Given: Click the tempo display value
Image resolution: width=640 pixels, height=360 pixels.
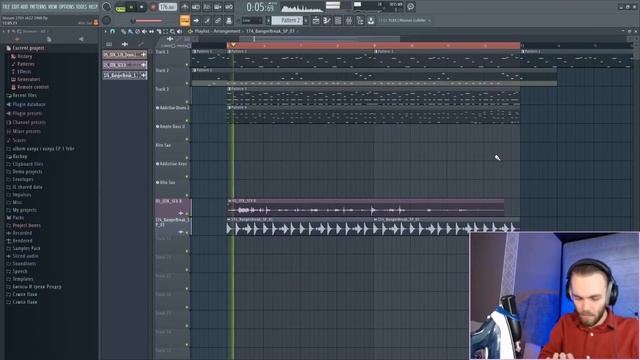Looking at the screenshot, I should pyautogui.click(x=168, y=7).
